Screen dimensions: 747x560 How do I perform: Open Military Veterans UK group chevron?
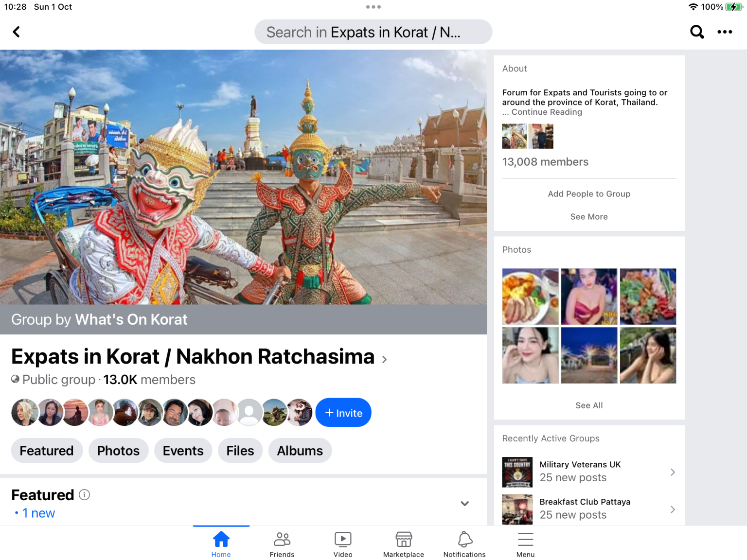tap(673, 472)
